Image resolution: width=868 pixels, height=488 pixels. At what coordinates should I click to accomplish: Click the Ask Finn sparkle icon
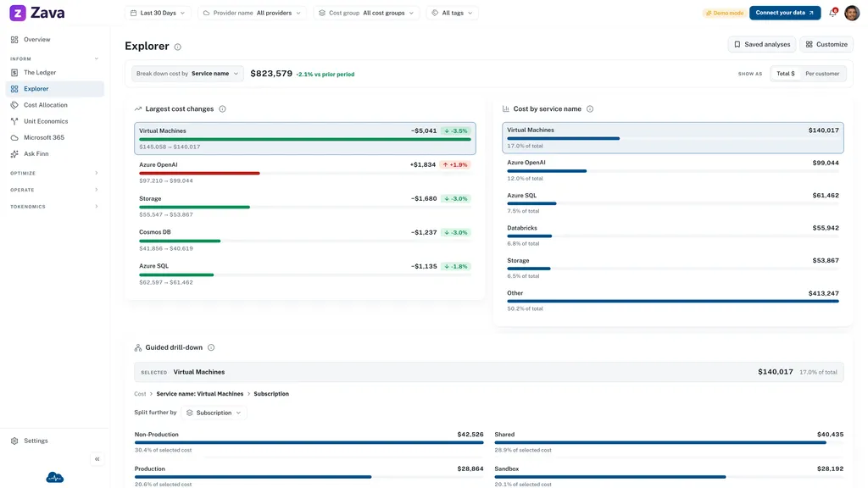click(14, 154)
